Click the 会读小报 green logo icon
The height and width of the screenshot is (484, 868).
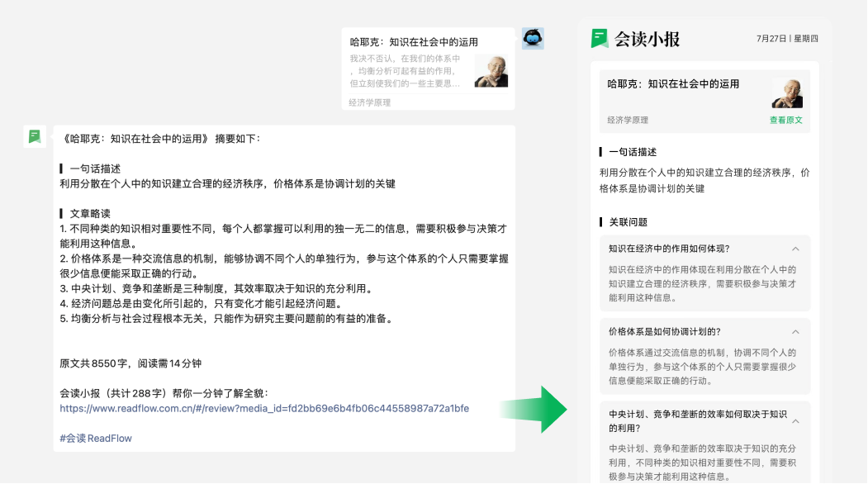600,39
